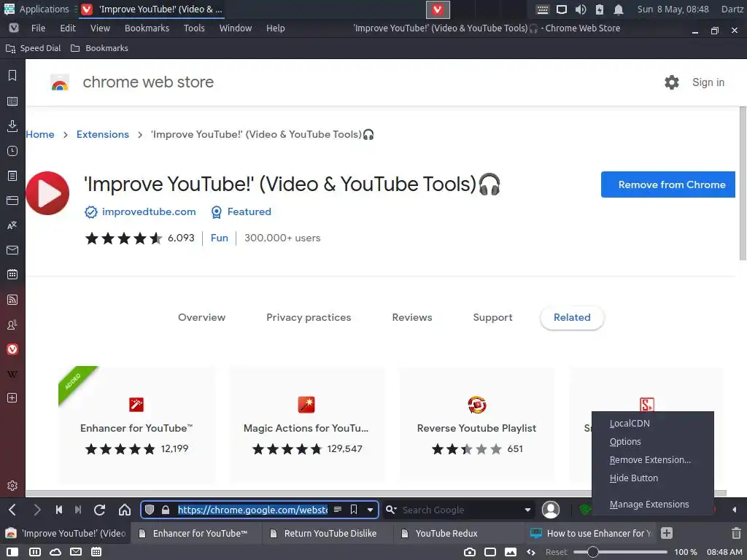The image size is (747, 560).
Task: Open a new tab with plus button
Action: [x=667, y=533]
